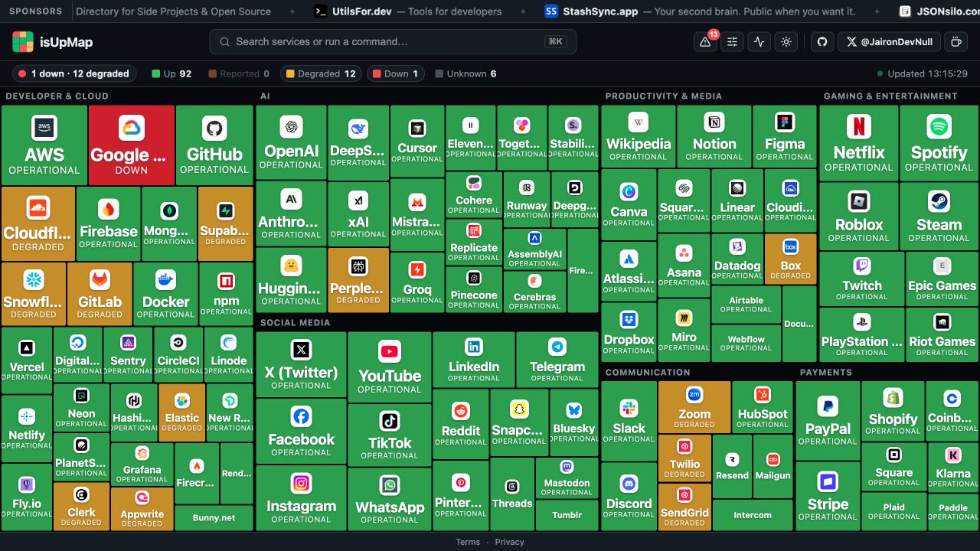Toggle the Reported 0 status filter

point(237,73)
